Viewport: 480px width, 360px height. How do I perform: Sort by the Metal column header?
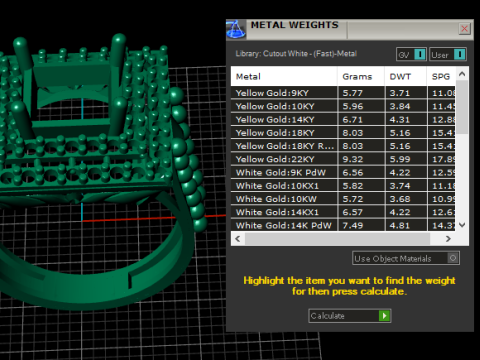(284, 77)
